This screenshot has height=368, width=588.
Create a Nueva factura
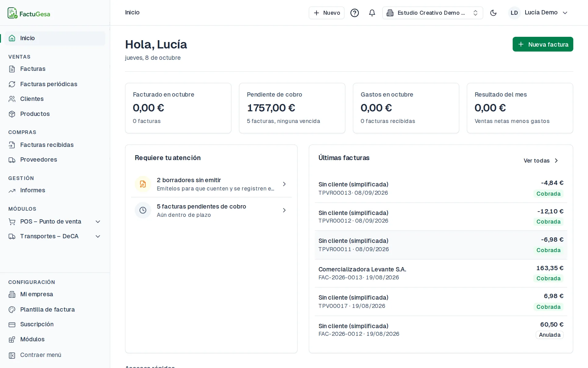point(543,44)
